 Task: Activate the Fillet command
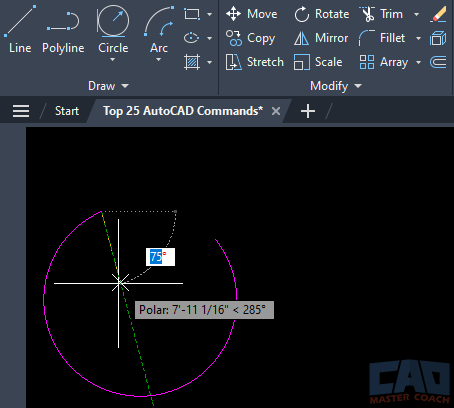click(x=382, y=38)
